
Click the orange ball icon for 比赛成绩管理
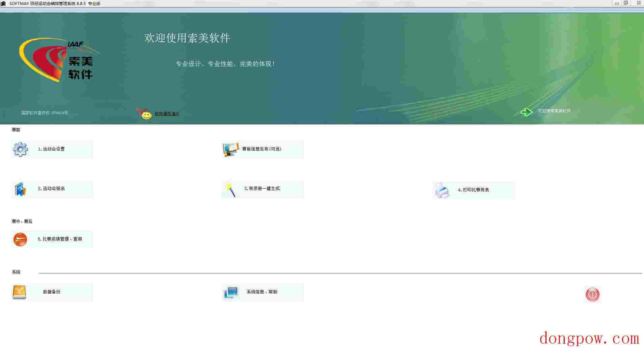pos(20,240)
